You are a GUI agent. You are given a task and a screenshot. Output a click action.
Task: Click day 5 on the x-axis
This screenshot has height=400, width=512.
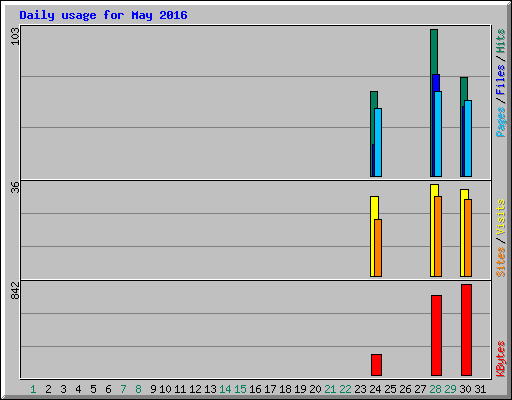coord(93,389)
